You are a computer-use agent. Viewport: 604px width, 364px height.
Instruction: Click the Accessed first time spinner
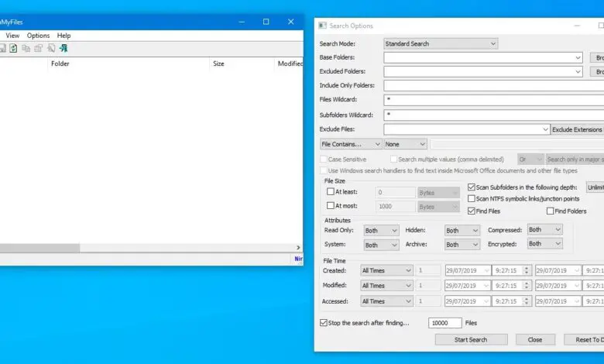[527, 301]
